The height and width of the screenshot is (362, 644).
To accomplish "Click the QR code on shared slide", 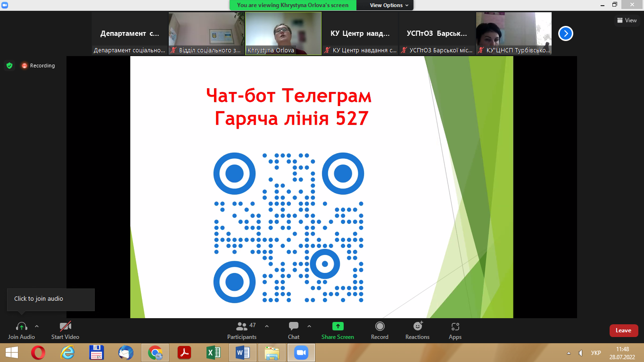I will (289, 227).
